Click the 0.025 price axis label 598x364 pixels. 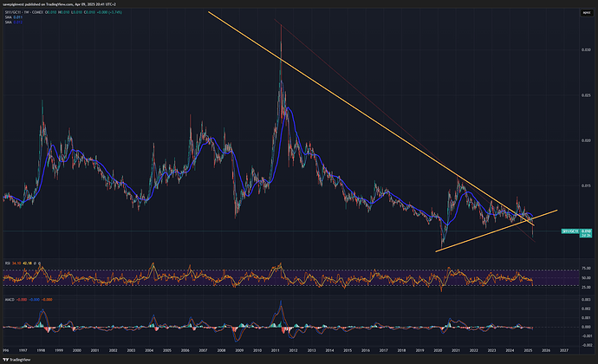(586, 95)
